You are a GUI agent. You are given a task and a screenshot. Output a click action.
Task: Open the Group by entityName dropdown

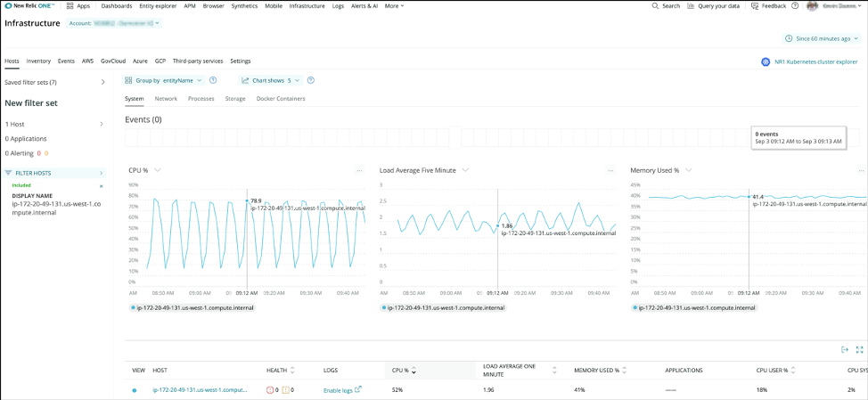163,80
